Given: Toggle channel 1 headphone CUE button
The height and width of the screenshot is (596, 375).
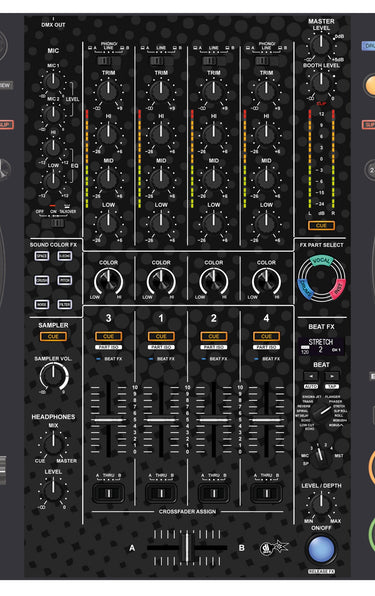Looking at the screenshot, I should pyautogui.click(x=161, y=336).
